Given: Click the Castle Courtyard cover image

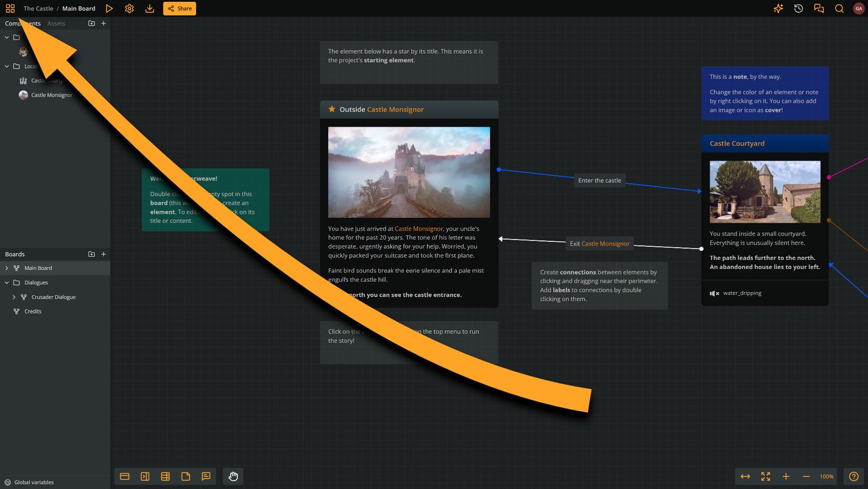Looking at the screenshot, I should click(x=764, y=191).
